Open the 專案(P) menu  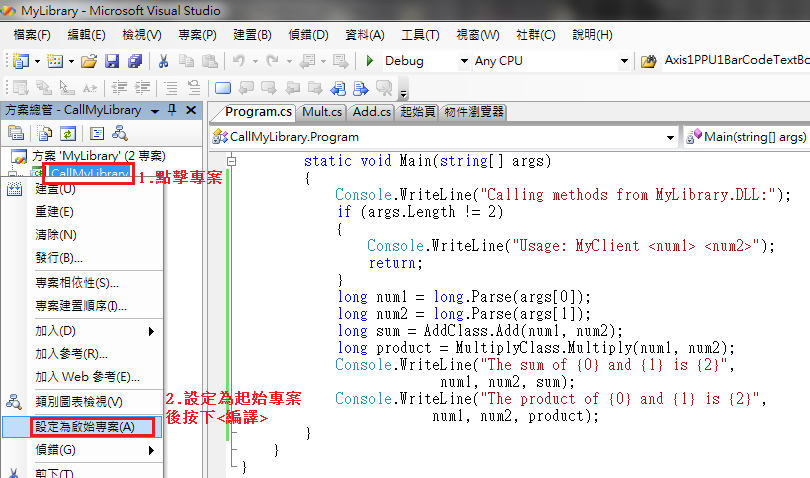tap(197, 35)
